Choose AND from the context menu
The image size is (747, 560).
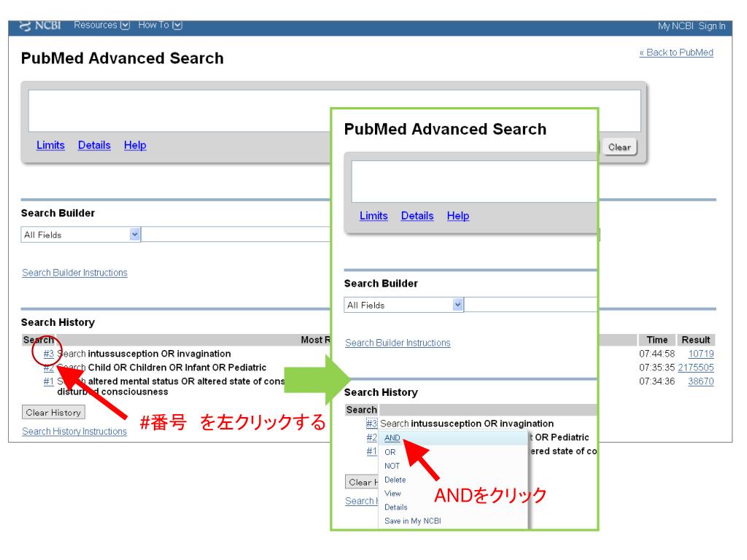[x=392, y=438]
